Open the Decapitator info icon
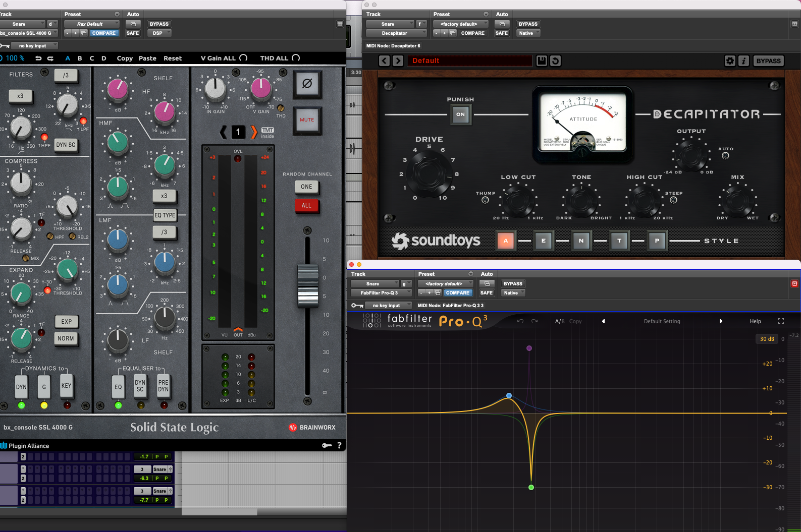801x532 pixels. coord(743,61)
